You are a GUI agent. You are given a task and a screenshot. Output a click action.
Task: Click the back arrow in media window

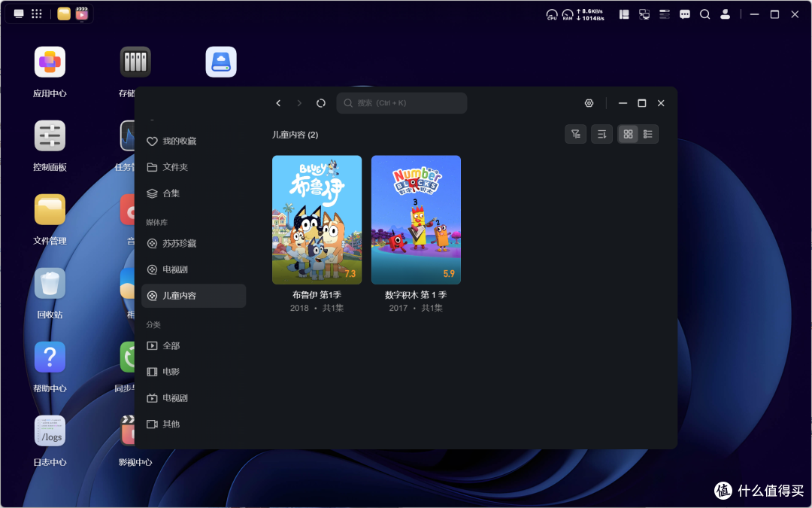coord(278,103)
